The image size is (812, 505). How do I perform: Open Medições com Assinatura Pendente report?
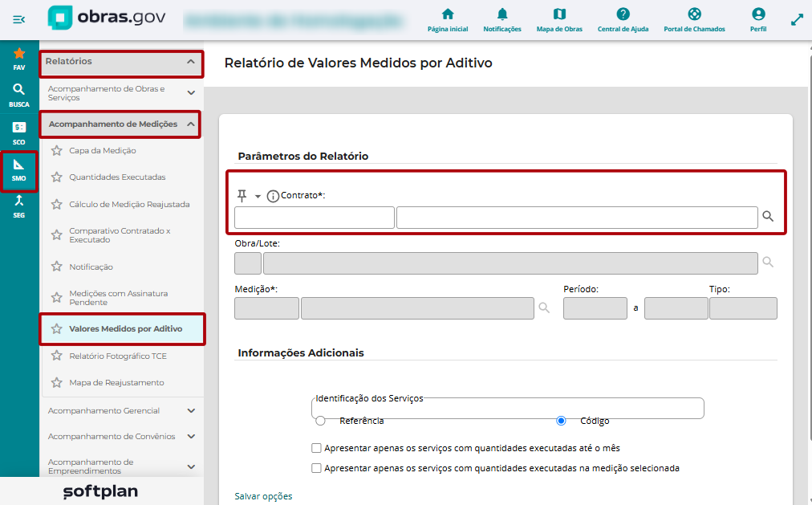click(119, 298)
